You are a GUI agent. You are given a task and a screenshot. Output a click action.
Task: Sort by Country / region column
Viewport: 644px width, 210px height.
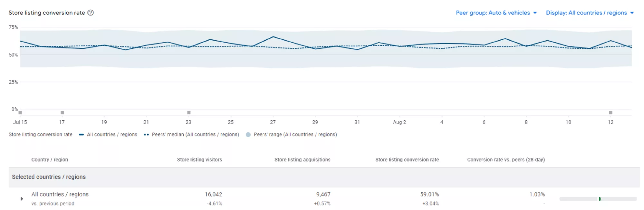[50, 160]
